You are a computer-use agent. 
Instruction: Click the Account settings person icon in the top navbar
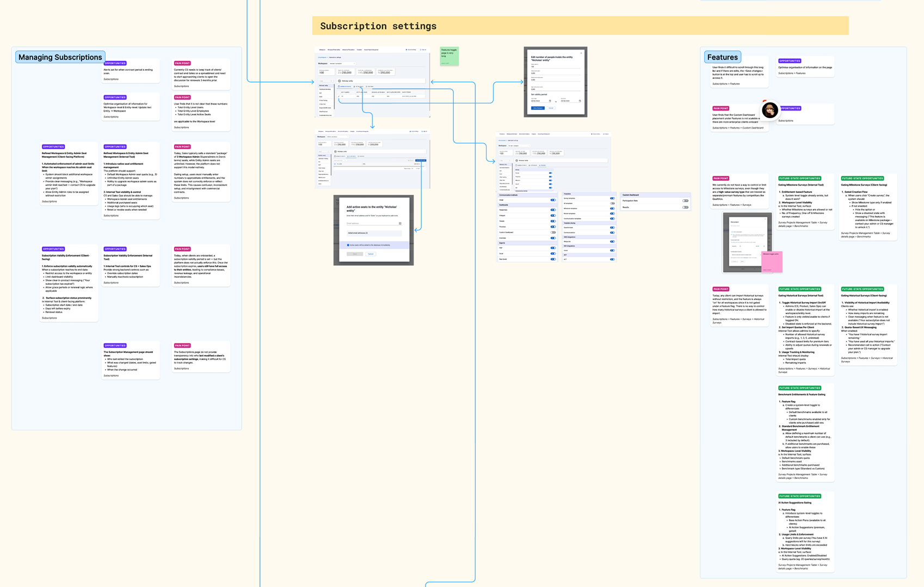[406, 50]
